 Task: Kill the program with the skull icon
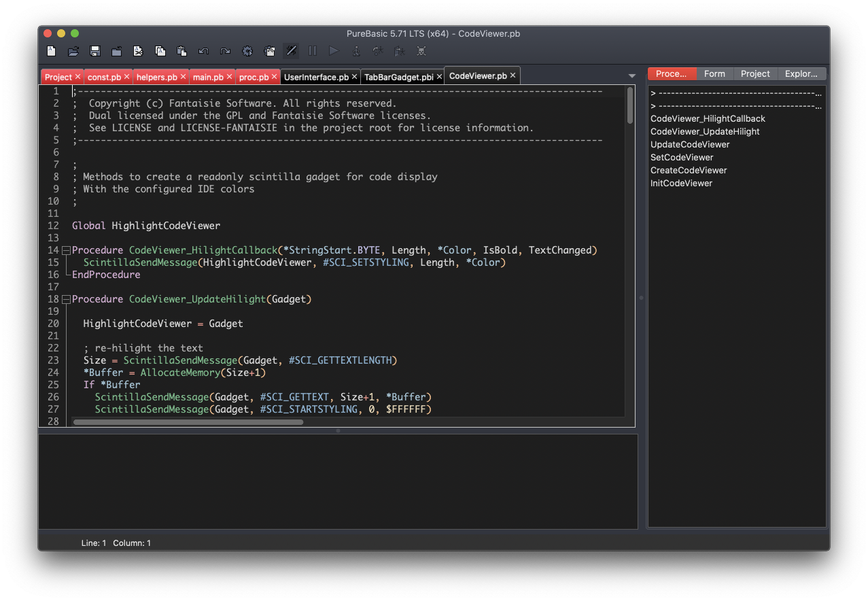tap(421, 51)
